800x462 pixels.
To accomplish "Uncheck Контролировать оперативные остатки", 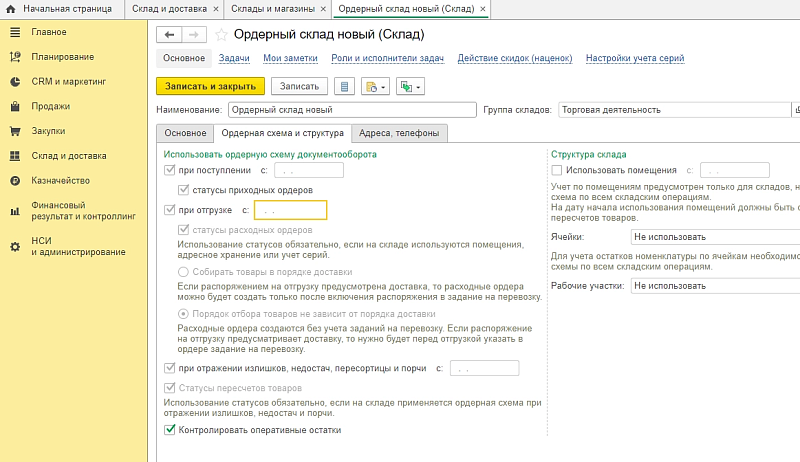I will pyautogui.click(x=169, y=430).
